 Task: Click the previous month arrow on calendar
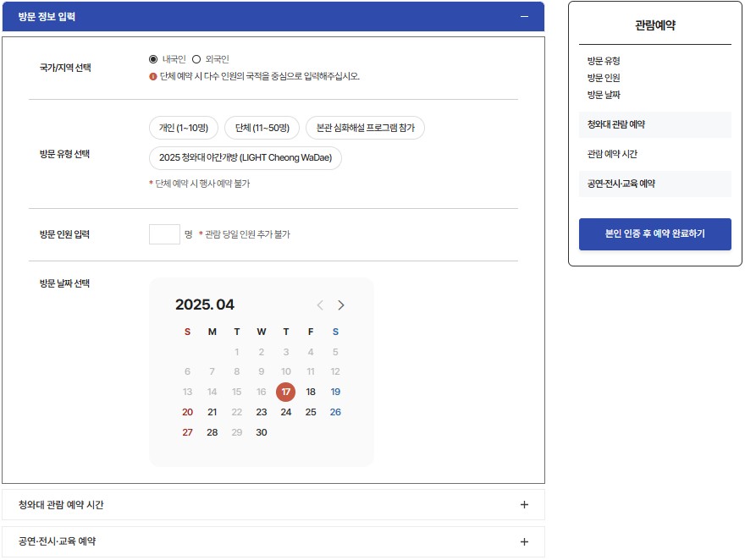(319, 305)
